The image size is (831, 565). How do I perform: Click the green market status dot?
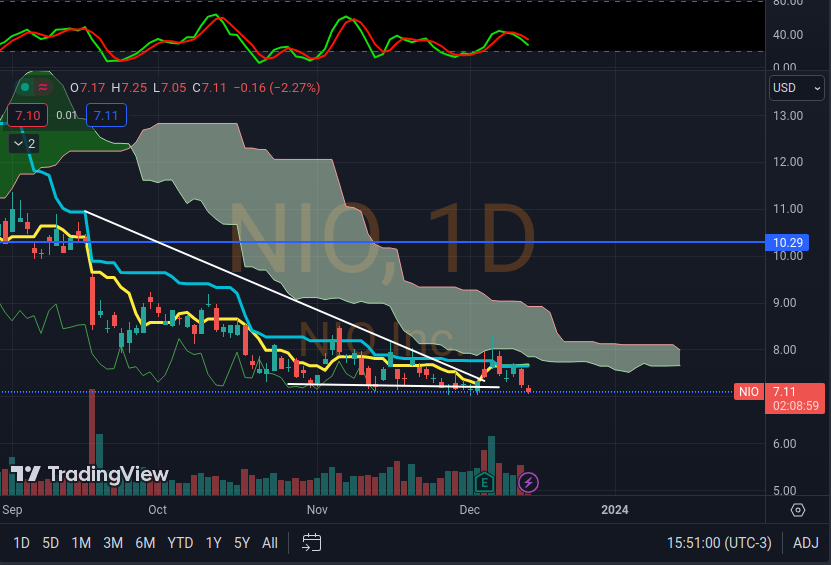[x=25, y=87]
